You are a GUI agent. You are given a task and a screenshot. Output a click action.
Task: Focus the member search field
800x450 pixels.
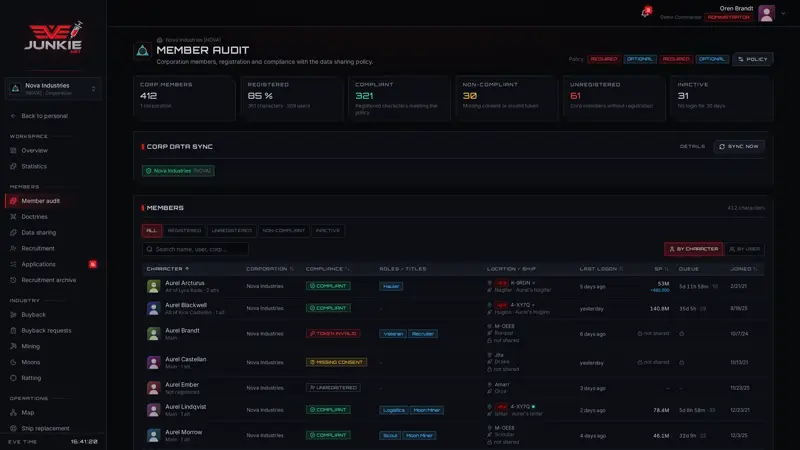coord(195,249)
